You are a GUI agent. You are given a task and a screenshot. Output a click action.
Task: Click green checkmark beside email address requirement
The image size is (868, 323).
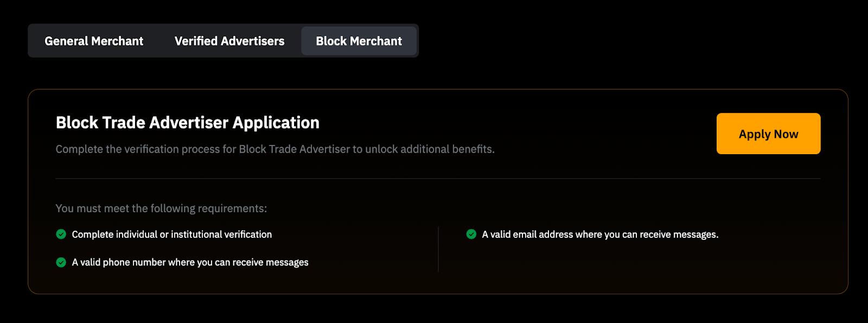(471, 234)
